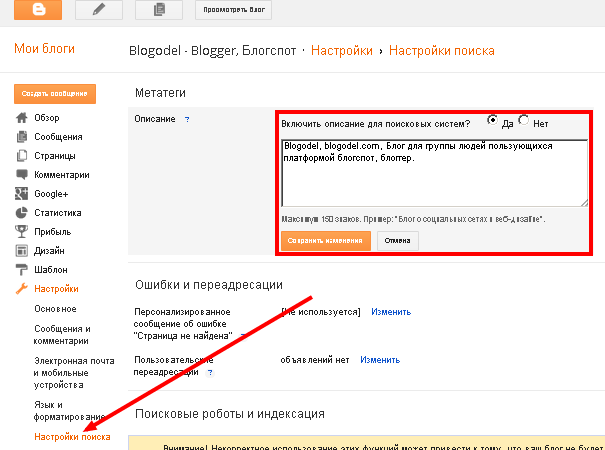Click inside the blog description text area
Screen dimensions: 605x450
click(x=434, y=173)
